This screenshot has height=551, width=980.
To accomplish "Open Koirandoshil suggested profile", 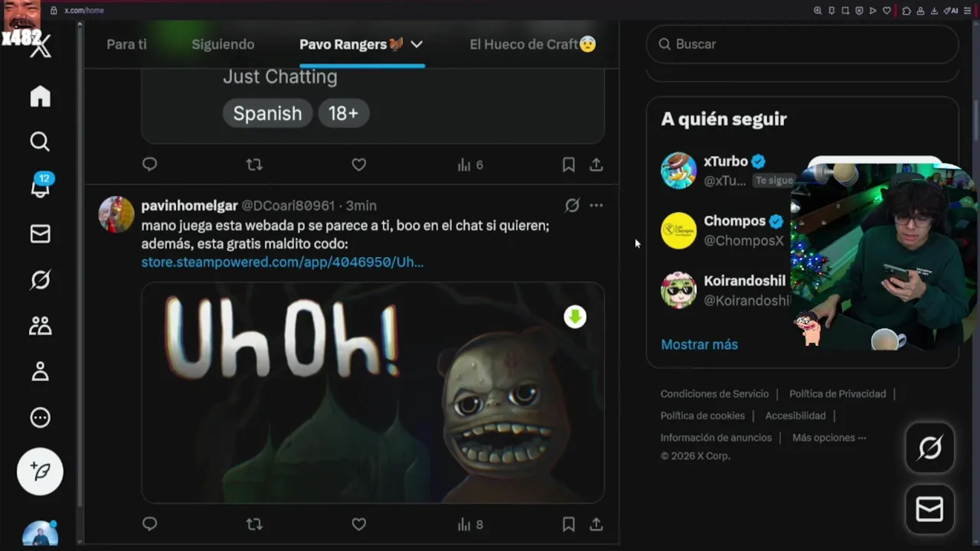I will (725, 290).
